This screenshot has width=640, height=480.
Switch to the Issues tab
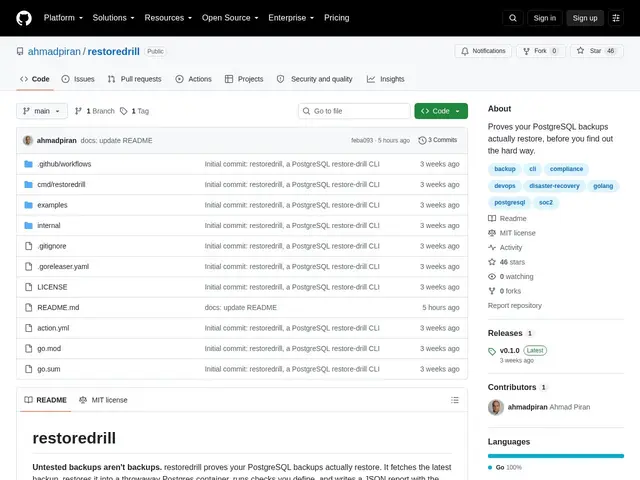click(78, 79)
